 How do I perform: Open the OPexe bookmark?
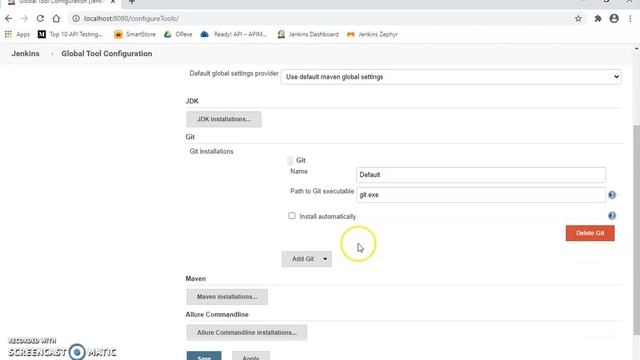click(x=178, y=34)
